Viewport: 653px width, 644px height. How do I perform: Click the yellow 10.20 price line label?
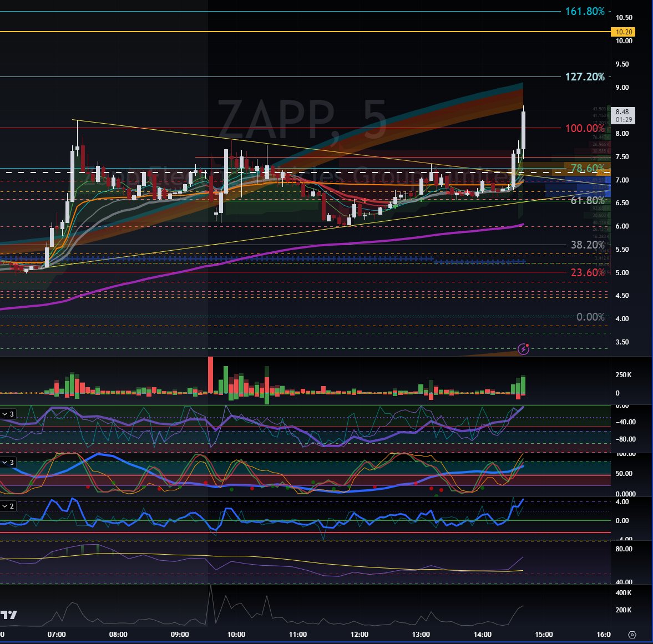pyautogui.click(x=624, y=32)
